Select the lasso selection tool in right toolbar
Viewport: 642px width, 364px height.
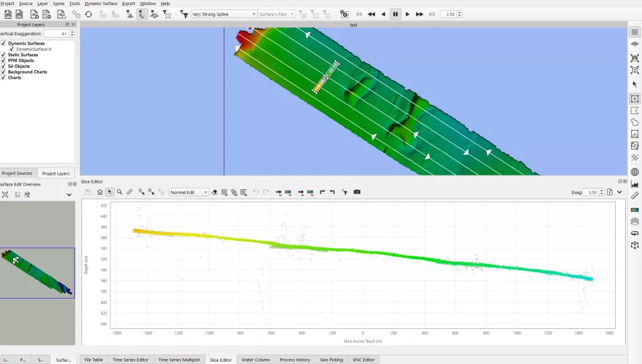634,122
